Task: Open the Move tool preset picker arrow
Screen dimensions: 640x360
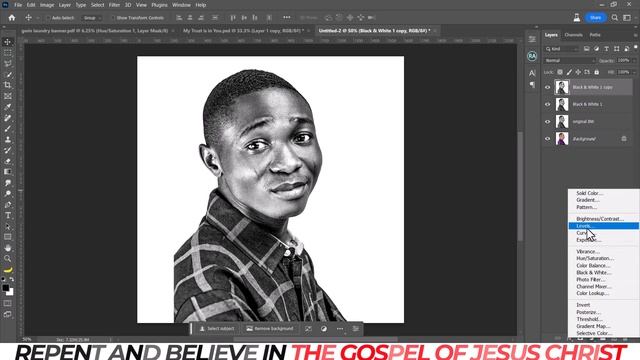Action: [x=38, y=18]
